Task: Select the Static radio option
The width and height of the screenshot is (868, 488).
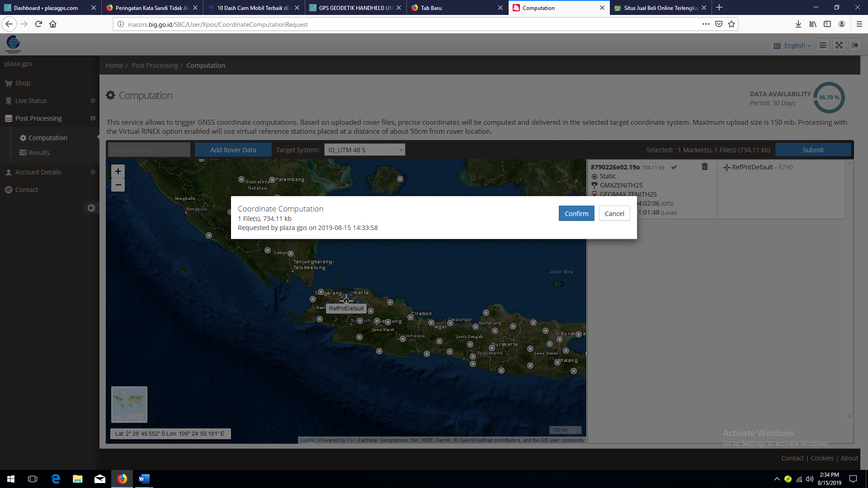Action: (x=594, y=177)
